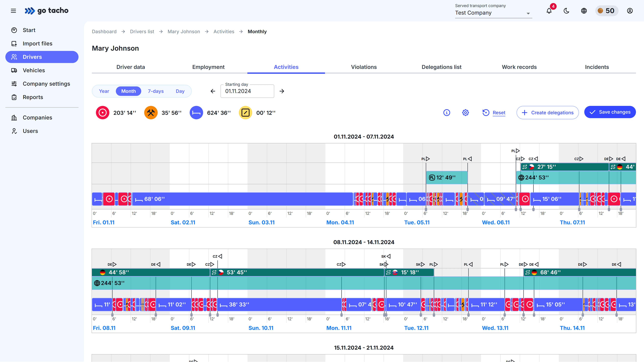Click orange work time icon
The height and width of the screenshot is (362, 644).
(x=151, y=113)
